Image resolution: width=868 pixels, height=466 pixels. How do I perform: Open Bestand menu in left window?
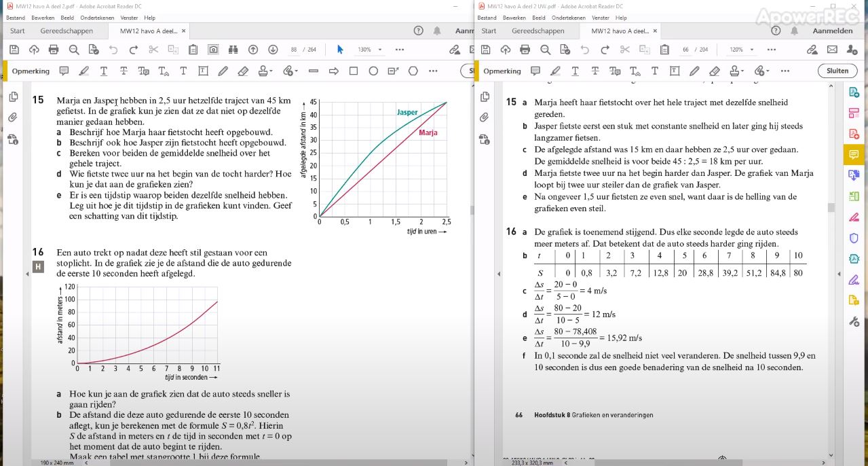pos(16,18)
